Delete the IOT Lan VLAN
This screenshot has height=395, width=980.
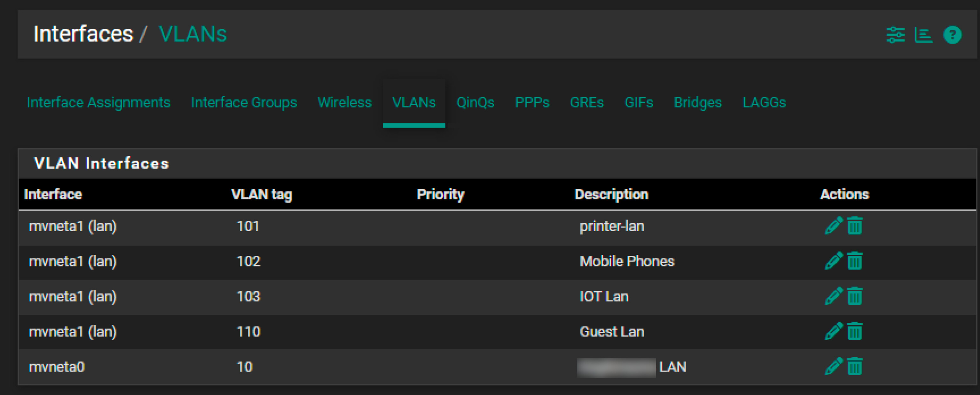tap(854, 296)
